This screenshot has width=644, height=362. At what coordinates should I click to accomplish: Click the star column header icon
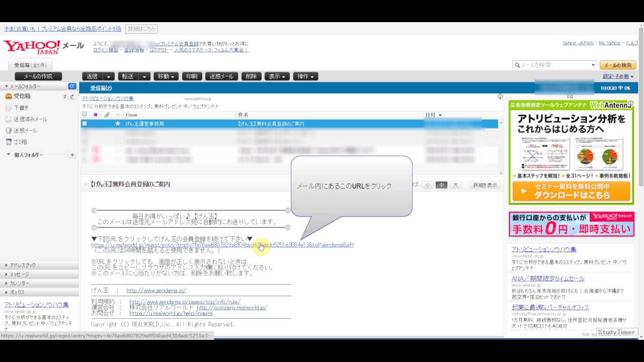tap(117, 115)
